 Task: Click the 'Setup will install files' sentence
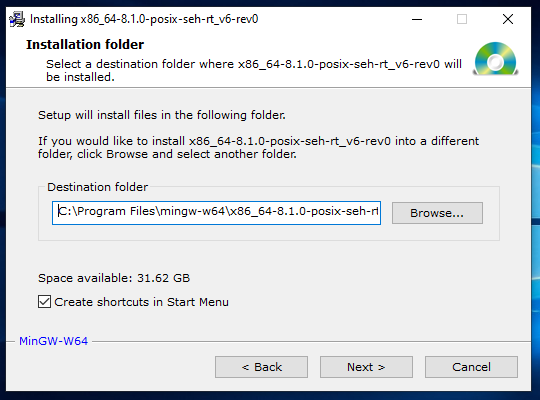coord(162,115)
